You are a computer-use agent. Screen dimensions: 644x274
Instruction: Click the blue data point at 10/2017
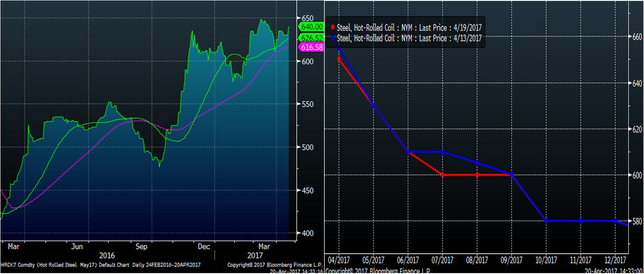[x=546, y=221]
